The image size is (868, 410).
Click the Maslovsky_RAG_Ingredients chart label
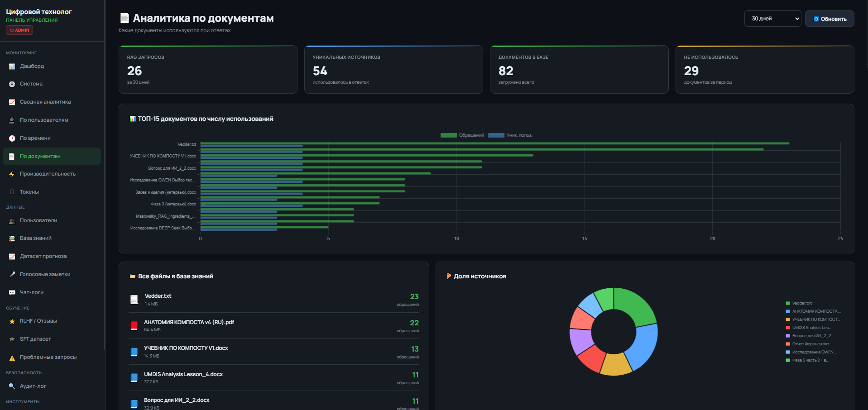click(166, 216)
